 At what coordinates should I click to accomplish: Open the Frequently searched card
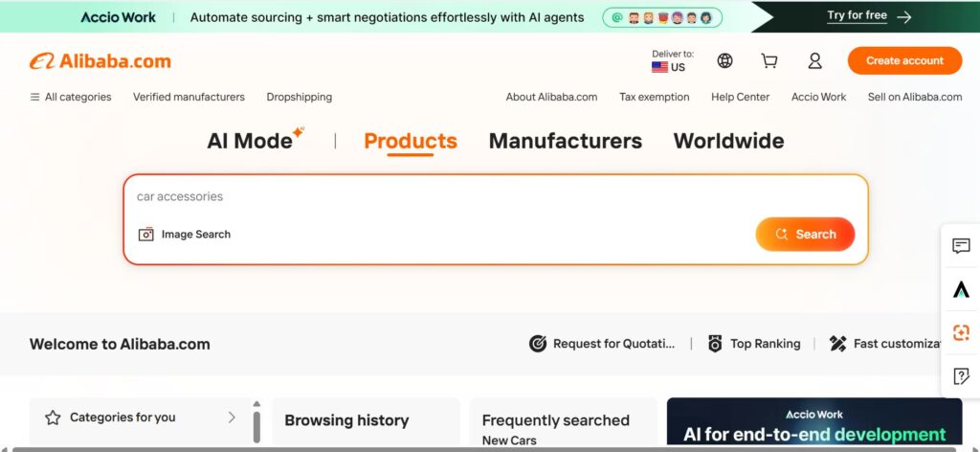pyautogui.click(x=563, y=422)
